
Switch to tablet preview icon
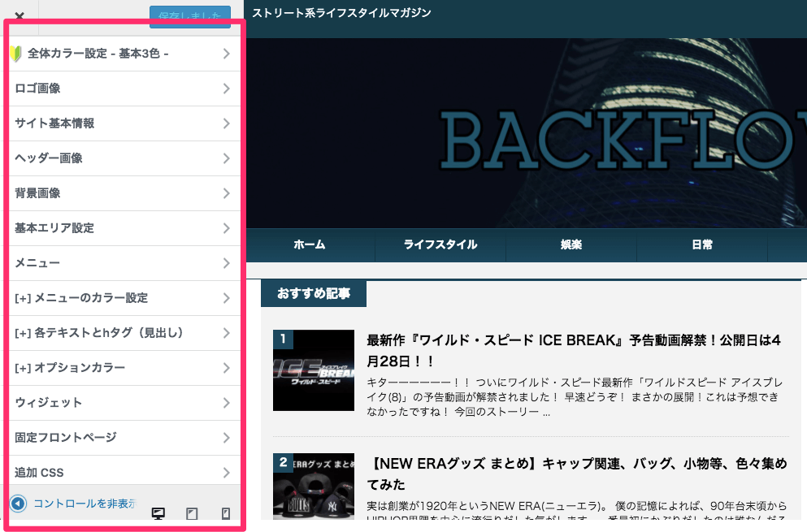pyautogui.click(x=192, y=513)
